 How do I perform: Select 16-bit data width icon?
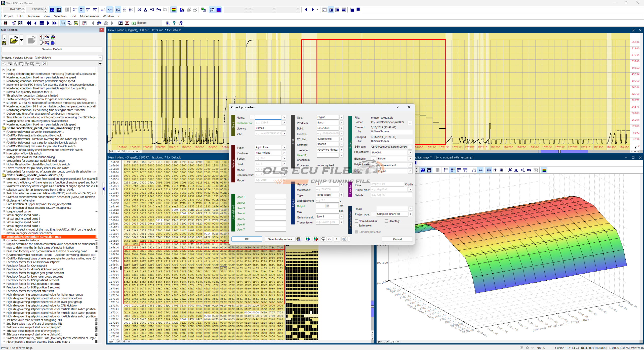pyautogui.click(x=81, y=10)
